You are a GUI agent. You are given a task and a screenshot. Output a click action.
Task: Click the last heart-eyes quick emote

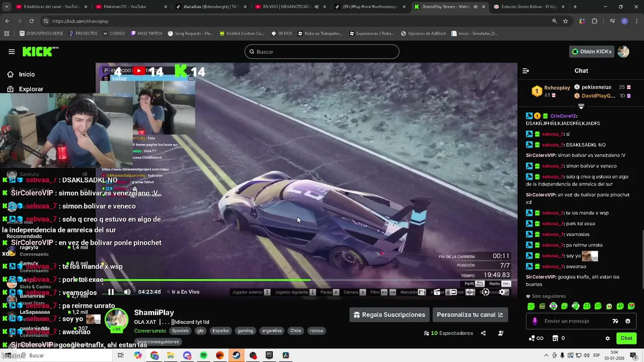tap(631, 306)
